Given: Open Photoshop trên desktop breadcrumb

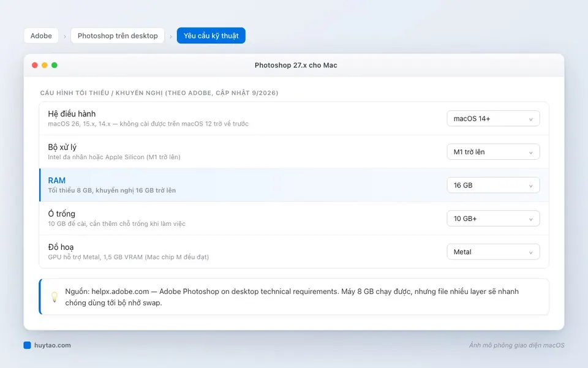Looking at the screenshot, I should (118, 36).
